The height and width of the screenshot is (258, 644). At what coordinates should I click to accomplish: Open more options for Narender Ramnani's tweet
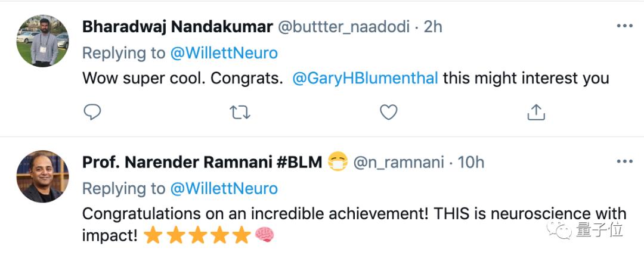624,161
